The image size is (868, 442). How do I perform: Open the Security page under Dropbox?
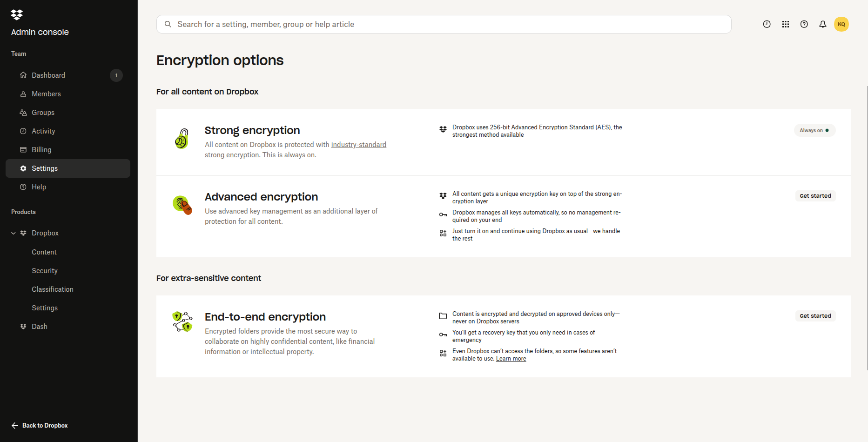click(x=44, y=270)
